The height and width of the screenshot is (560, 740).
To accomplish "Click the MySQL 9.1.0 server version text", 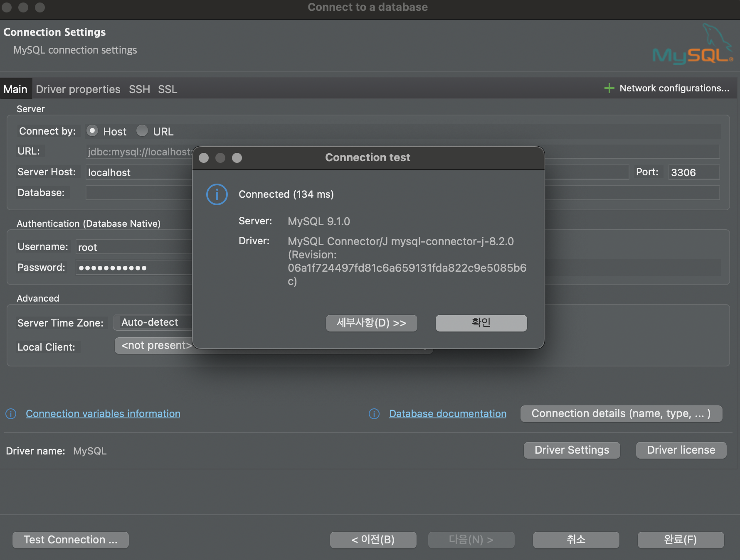I will 319,221.
